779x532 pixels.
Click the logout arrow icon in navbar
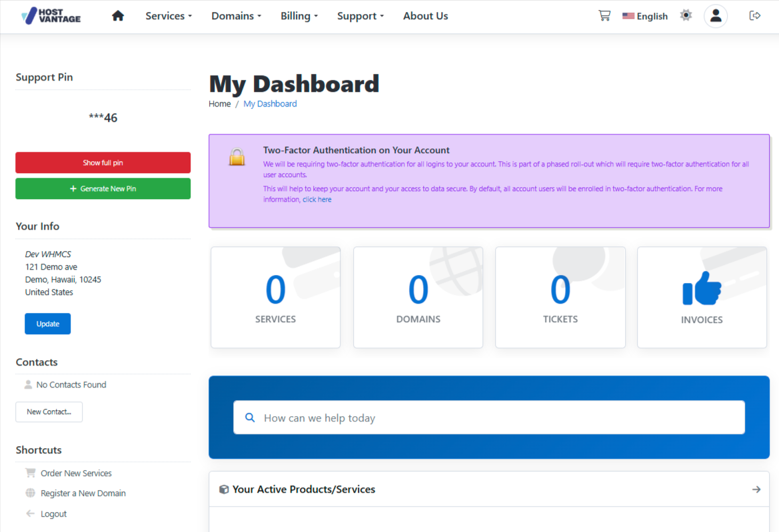coord(754,16)
